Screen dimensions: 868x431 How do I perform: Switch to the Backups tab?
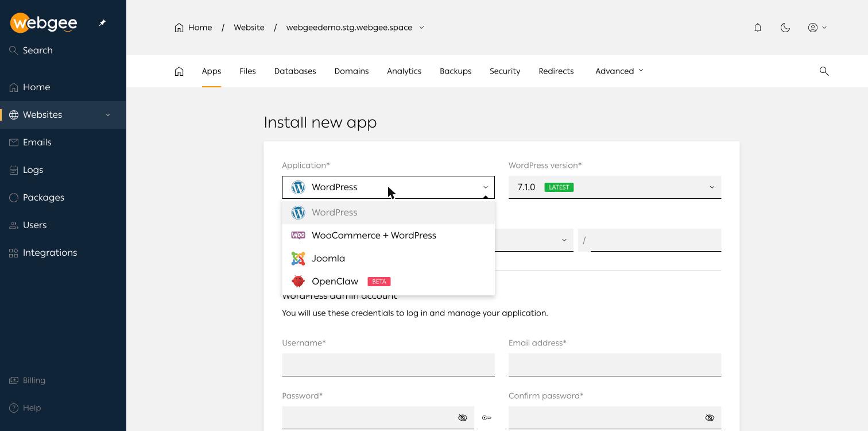pyautogui.click(x=456, y=71)
